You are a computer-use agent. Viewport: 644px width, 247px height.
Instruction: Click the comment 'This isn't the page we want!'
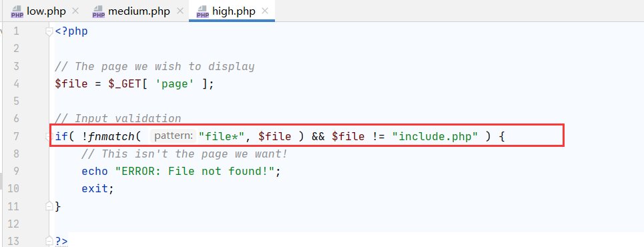click(x=184, y=154)
